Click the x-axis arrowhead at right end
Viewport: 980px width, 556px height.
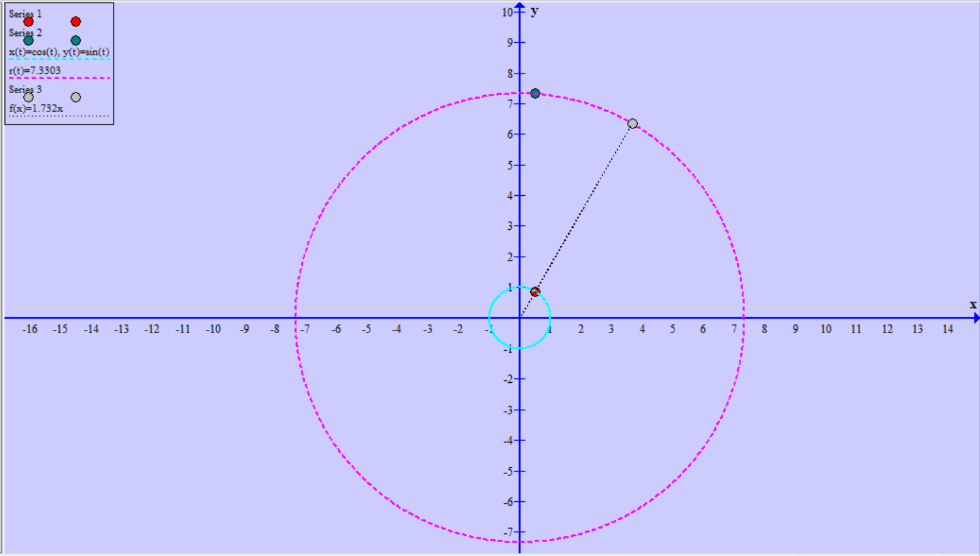click(976, 318)
